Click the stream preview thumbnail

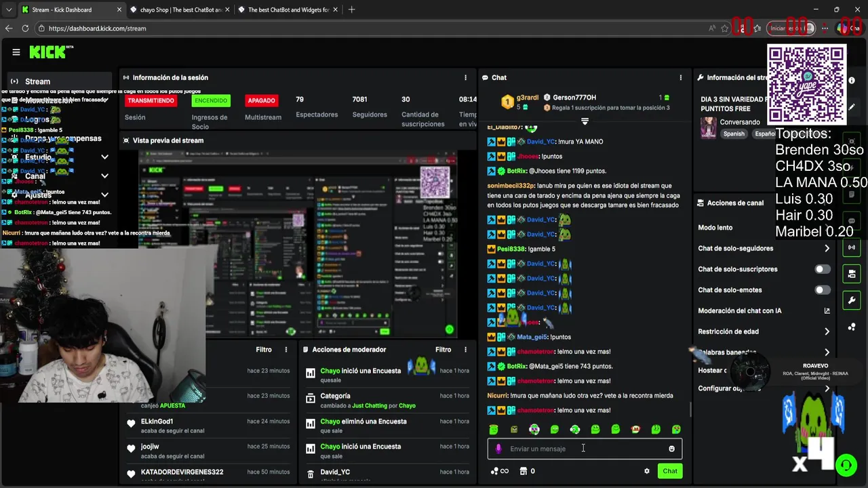298,244
